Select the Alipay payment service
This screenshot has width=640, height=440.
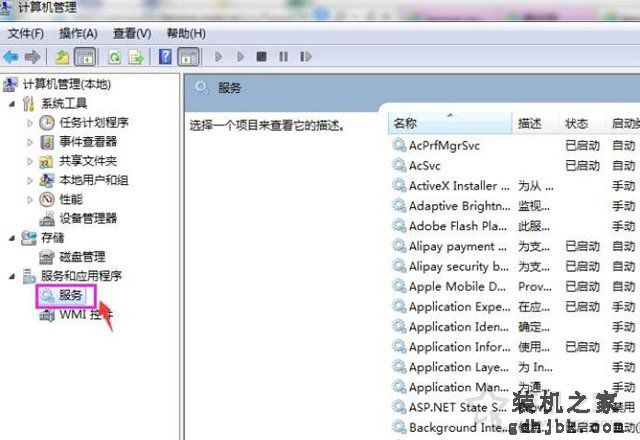[x=458, y=247]
